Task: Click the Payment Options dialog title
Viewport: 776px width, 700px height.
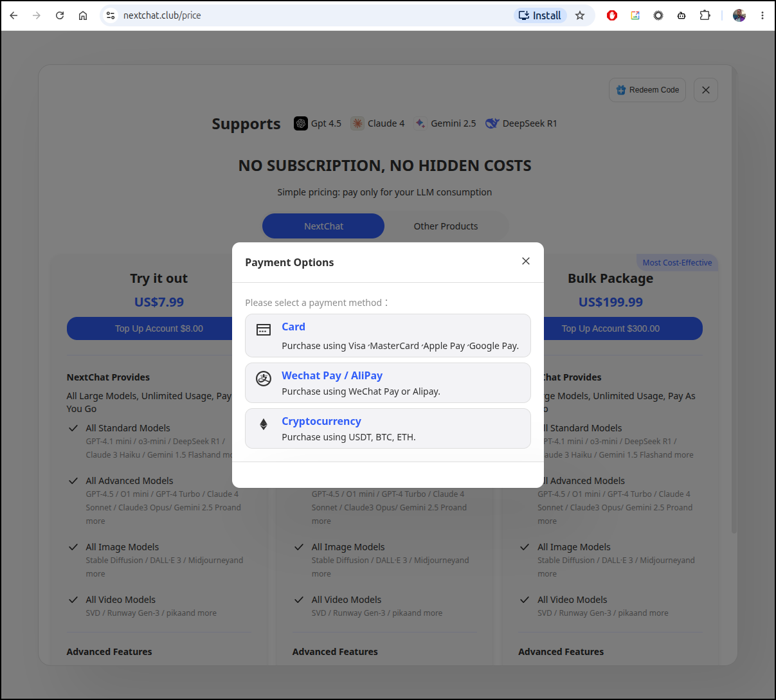Action: (289, 262)
